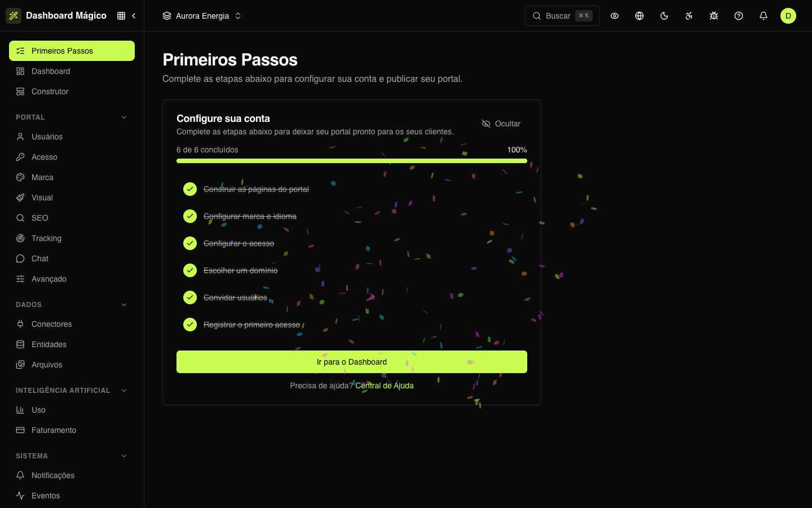
Task: Open the Aurora Energia workspace switcher
Action: pos(202,16)
